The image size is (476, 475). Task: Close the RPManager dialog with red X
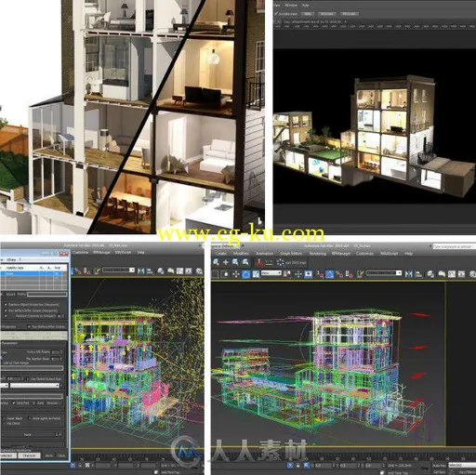click(x=63, y=254)
